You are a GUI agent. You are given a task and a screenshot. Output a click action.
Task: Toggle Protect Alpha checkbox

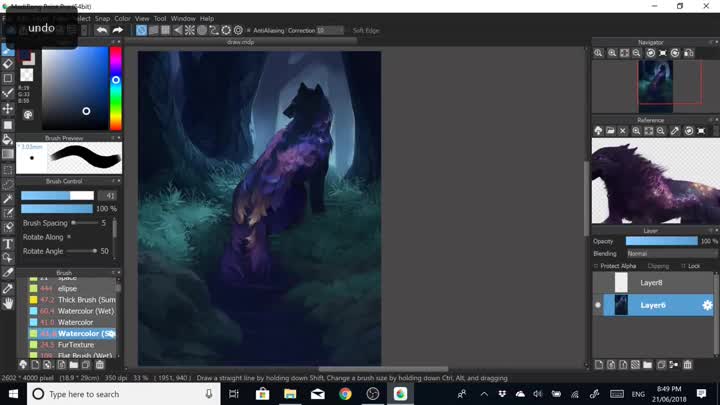coord(596,266)
